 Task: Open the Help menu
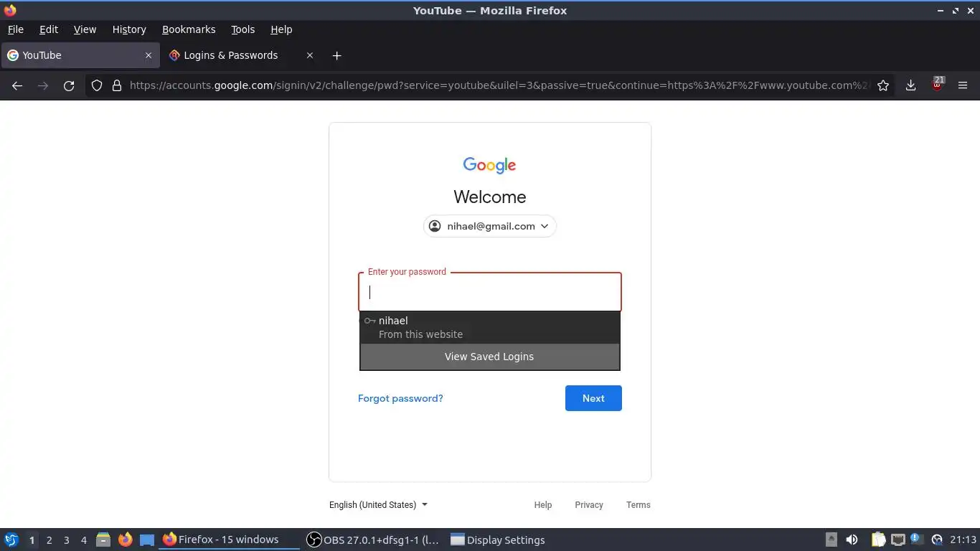tap(281, 29)
